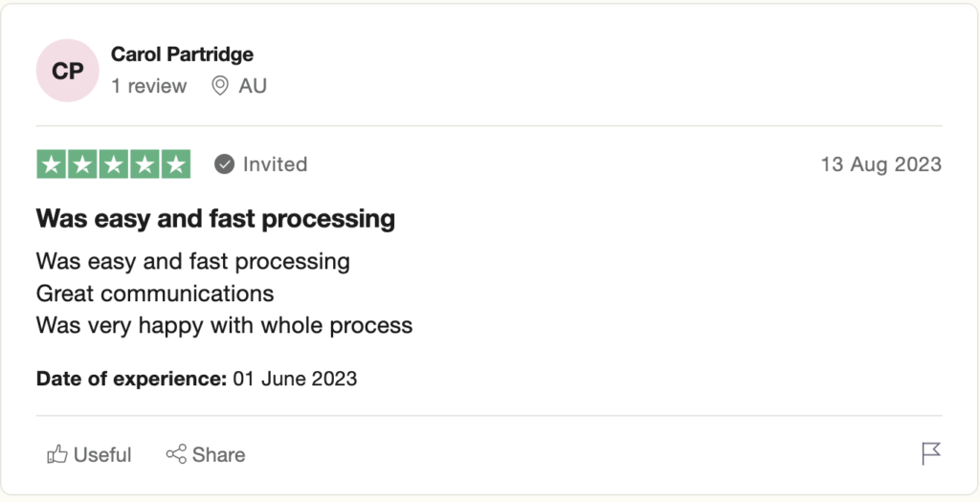The image size is (980, 502).
Task: Click the "Date of experience" line
Action: (196, 379)
